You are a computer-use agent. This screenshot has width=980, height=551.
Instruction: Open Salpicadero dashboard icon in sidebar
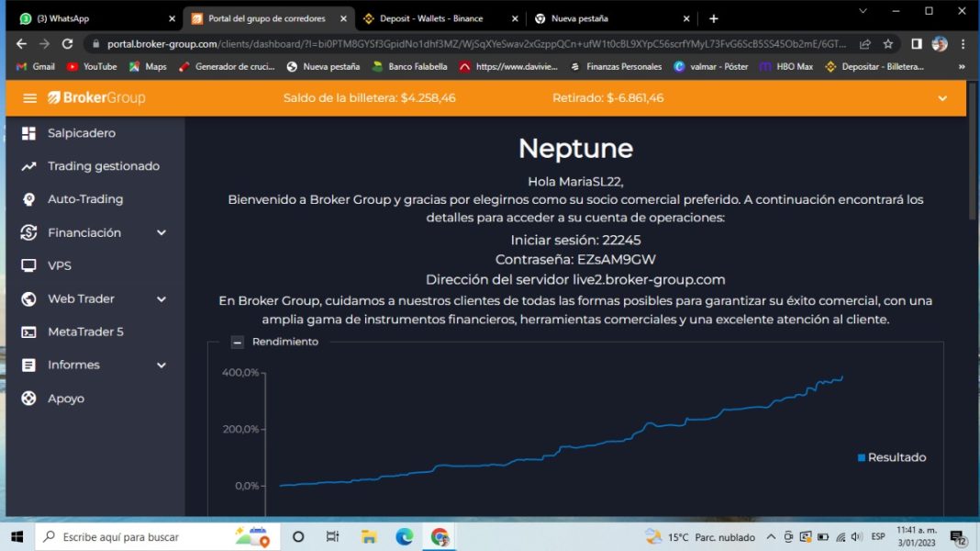(x=28, y=133)
